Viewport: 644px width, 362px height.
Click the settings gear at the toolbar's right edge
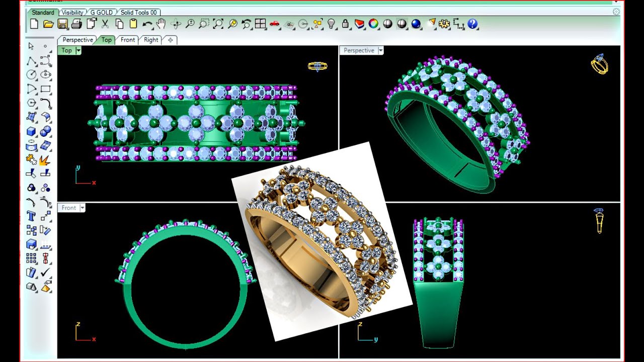(x=616, y=12)
